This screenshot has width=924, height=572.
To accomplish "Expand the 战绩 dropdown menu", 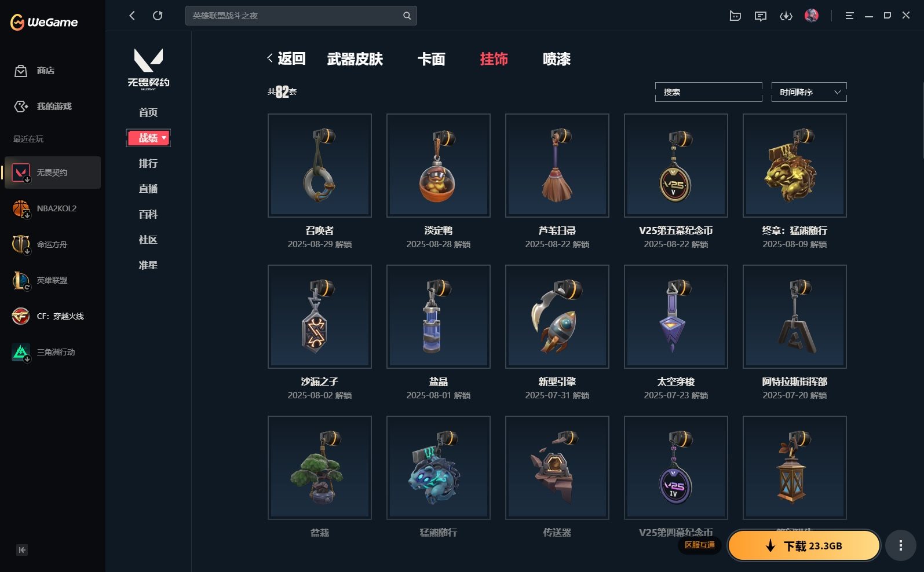I will [148, 138].
